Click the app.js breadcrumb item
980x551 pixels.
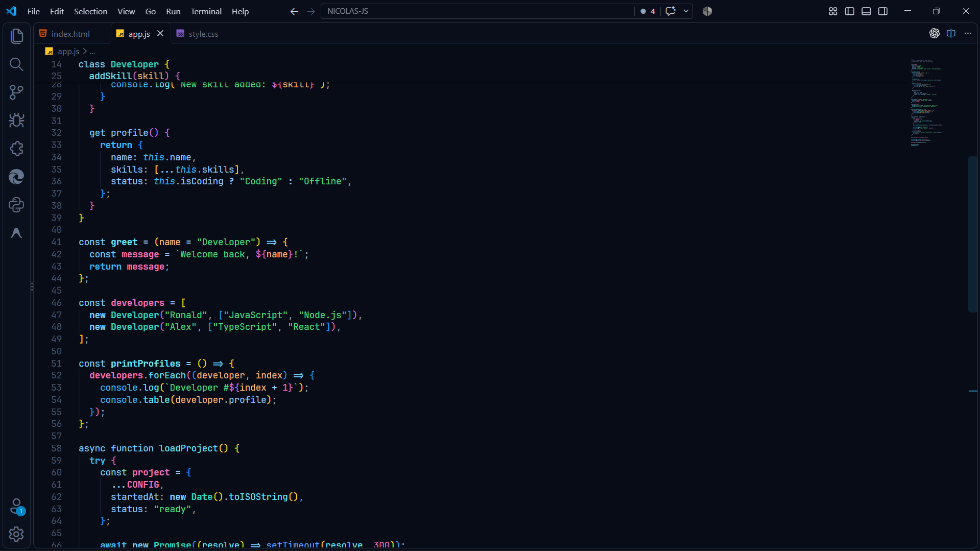point(68,52)
